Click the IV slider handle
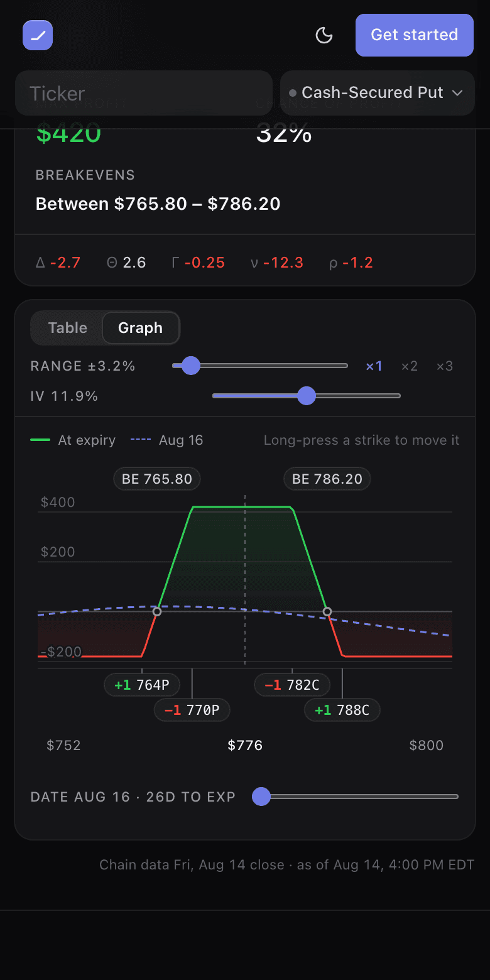The height and width of the screenshot is (980, 490). pos(306,396)
